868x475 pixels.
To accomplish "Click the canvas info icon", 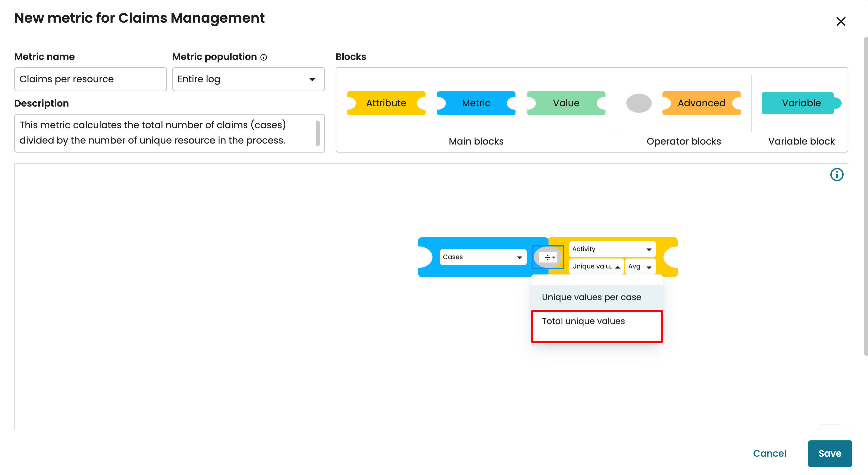I will tap(836, 175).
